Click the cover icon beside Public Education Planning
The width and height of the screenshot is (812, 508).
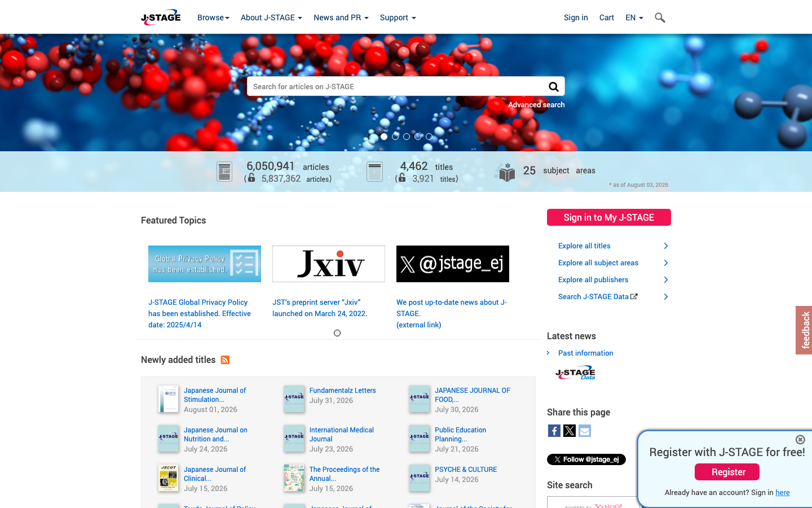tap(420, 439)
